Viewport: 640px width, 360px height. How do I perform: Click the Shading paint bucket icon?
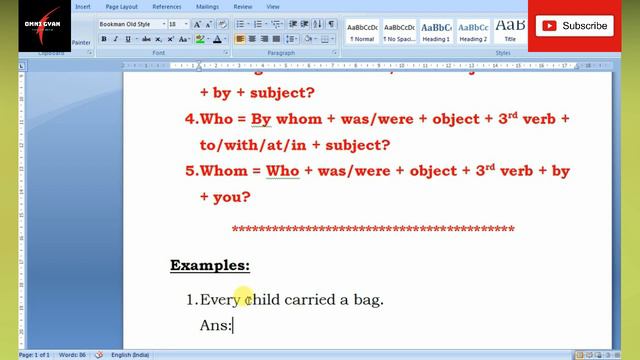pos(308,39)
